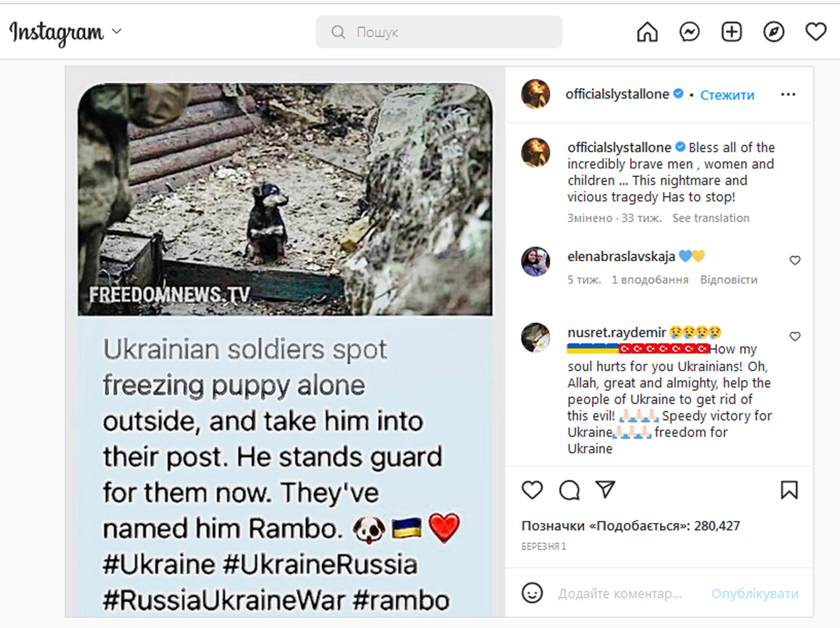Reply to elenabraslavskaja with Відповісти
This screenshot has height=628, width=840.
click(729, 279)
